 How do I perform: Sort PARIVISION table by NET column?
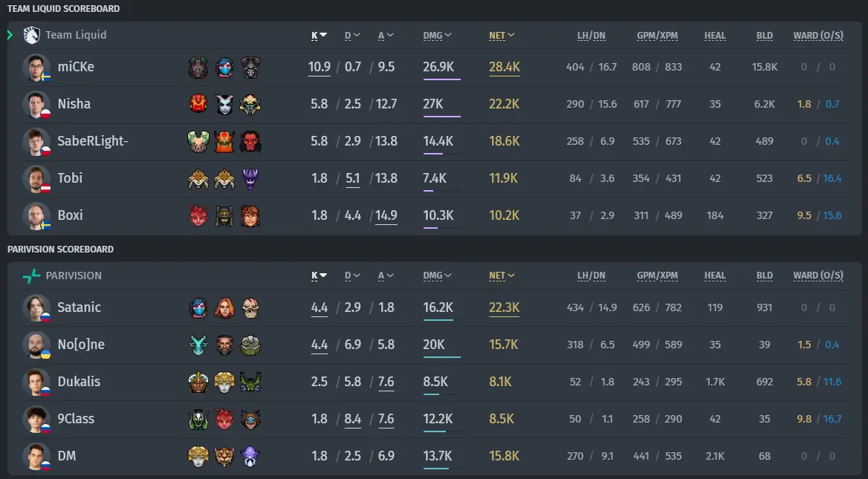[502, 276]
